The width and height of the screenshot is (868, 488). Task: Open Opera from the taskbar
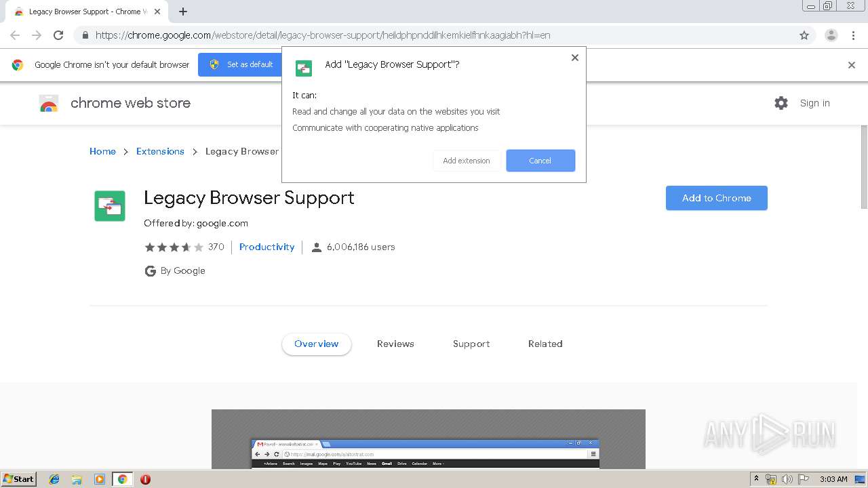145,479
